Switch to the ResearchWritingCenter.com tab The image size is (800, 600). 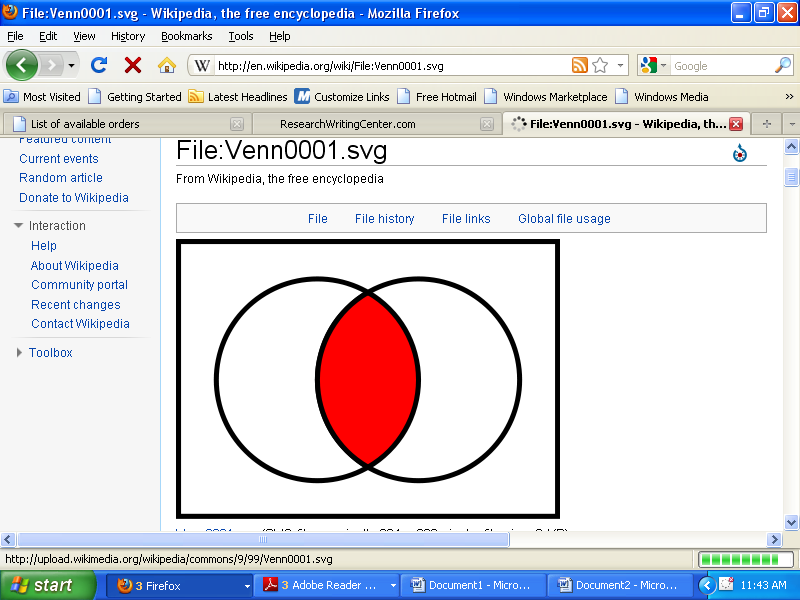pyautogui.click(x=347, y=124)
